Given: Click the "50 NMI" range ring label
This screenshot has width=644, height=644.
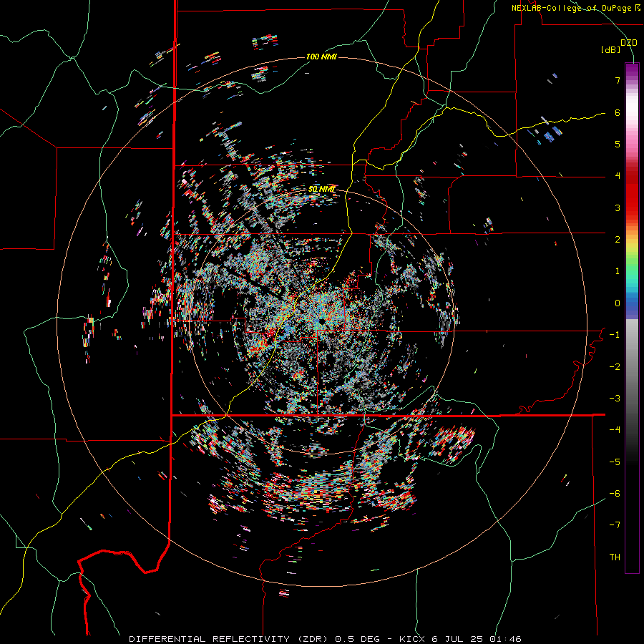Looking at the screenshot, I should click(x=321, y=190).
